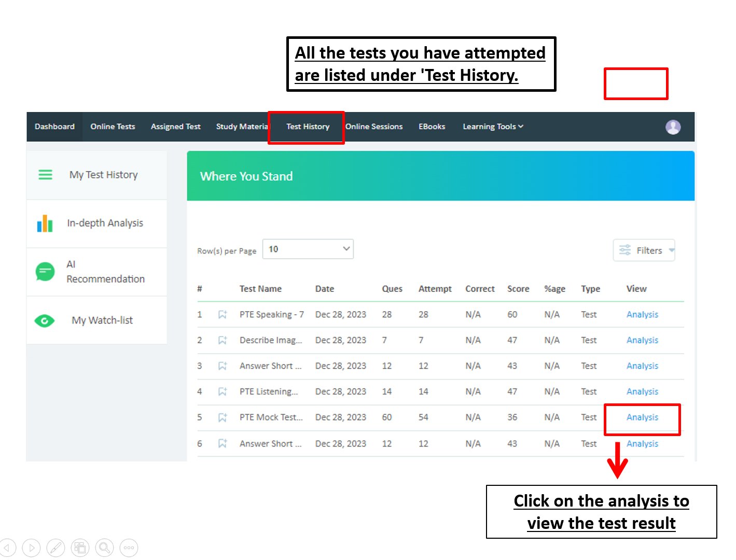The width and height of the screenshot is (736, 560).
Task: Open Analysis for Describe Imag... test
Action: 642,340
